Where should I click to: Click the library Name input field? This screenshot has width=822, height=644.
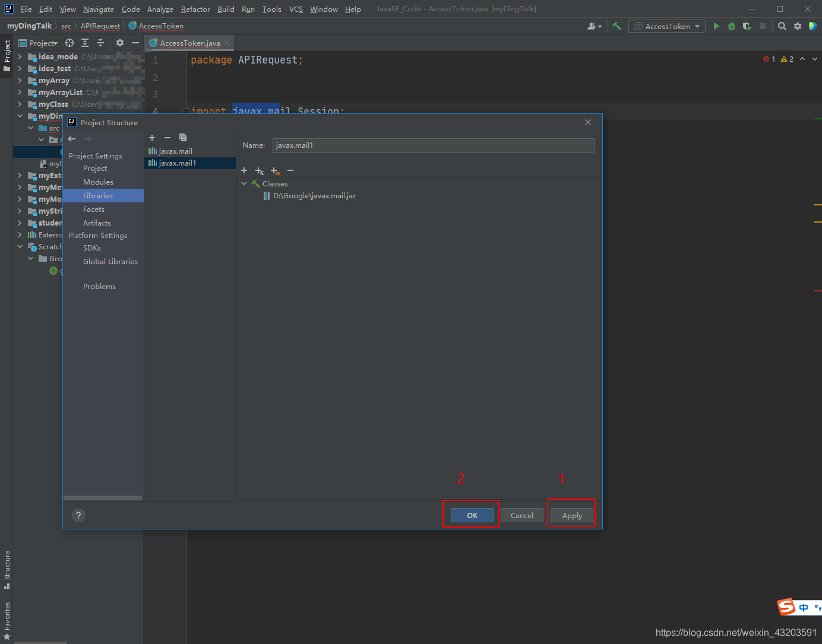point(433,145)
